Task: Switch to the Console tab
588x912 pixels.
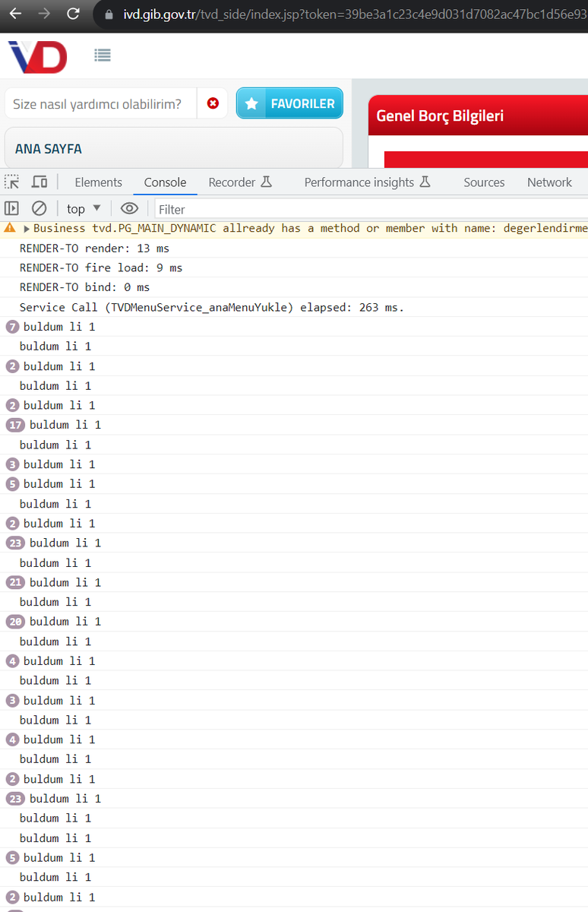Action: pyautogui.click(x=165, y=182)
